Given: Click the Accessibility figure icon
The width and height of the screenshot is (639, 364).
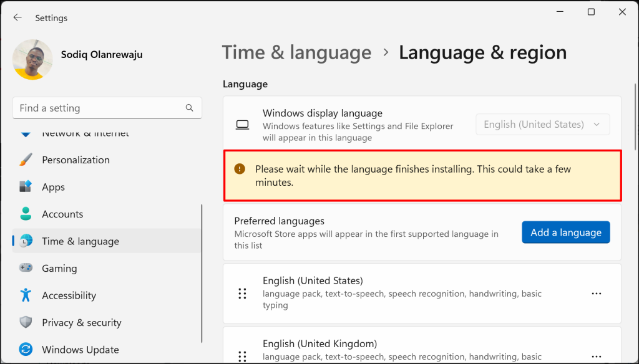Looking at the screenshot, I should point(26,295).
